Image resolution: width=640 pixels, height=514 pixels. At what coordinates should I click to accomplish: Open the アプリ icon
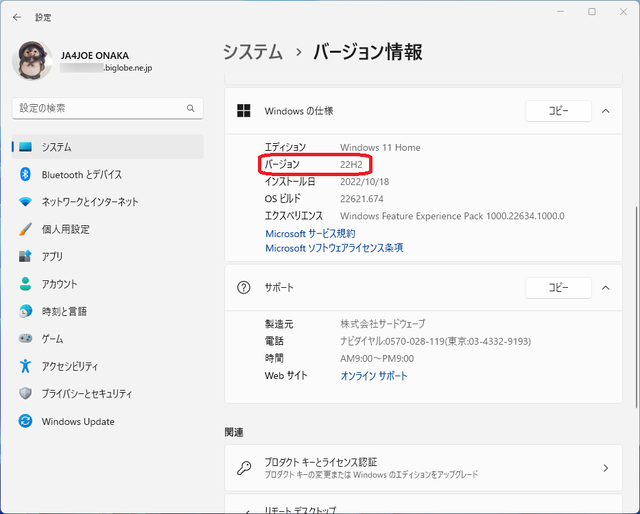tap(25, 256)
